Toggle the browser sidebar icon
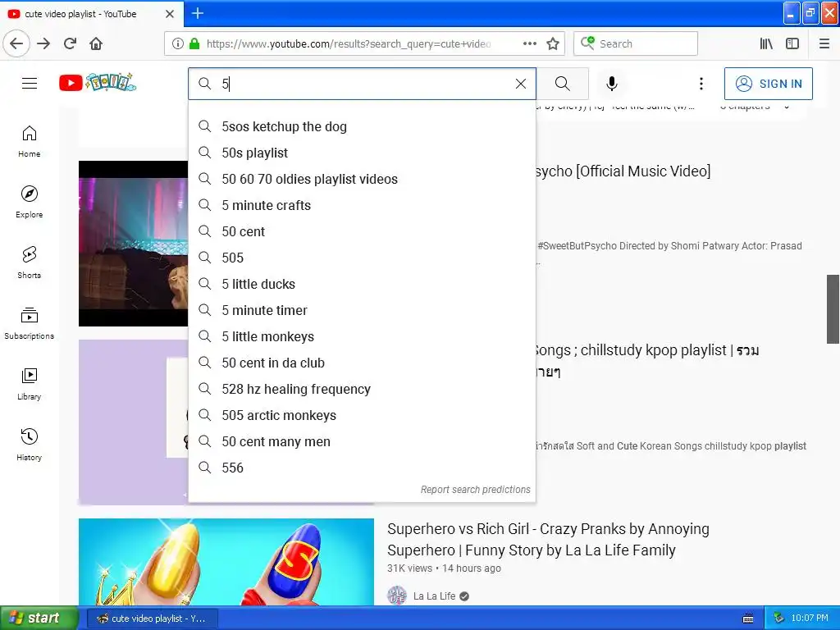 tap(792, 43)
